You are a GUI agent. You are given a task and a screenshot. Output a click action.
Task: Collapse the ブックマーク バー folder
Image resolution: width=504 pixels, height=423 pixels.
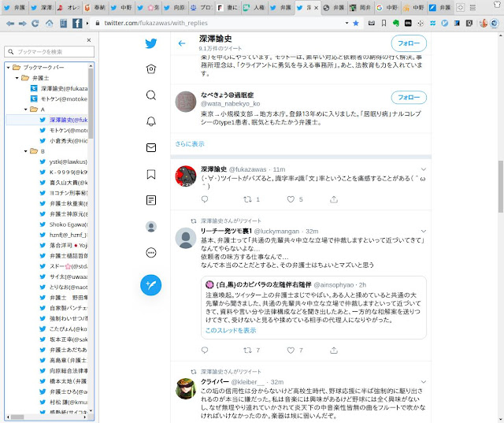tap(9, 68)
